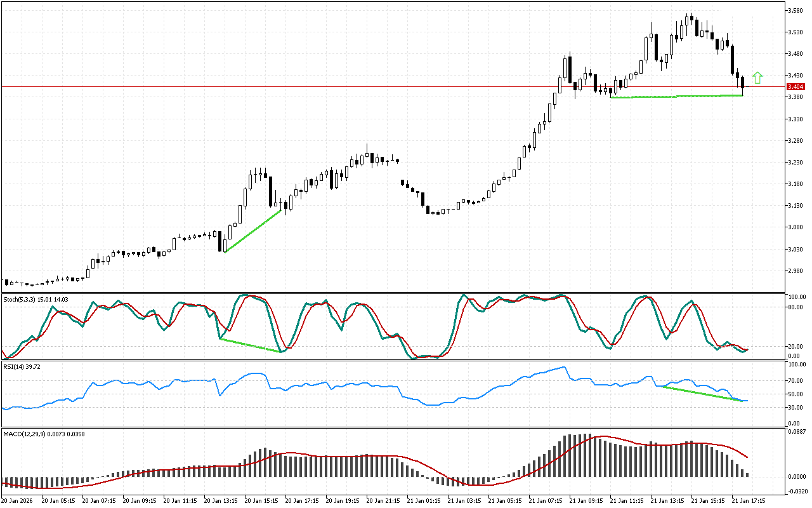
Task: Click the green up arrow signal icon
Action: 757,78
